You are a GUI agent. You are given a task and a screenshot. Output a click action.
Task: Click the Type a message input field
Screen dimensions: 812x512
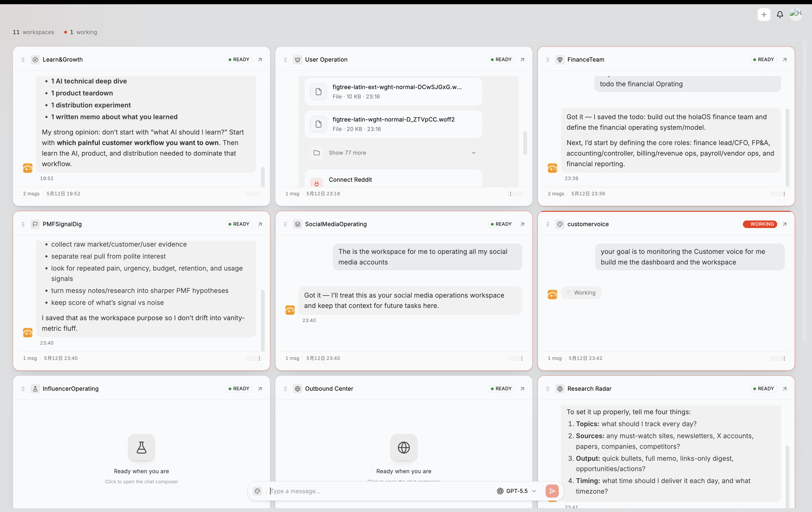click(381, 491)
